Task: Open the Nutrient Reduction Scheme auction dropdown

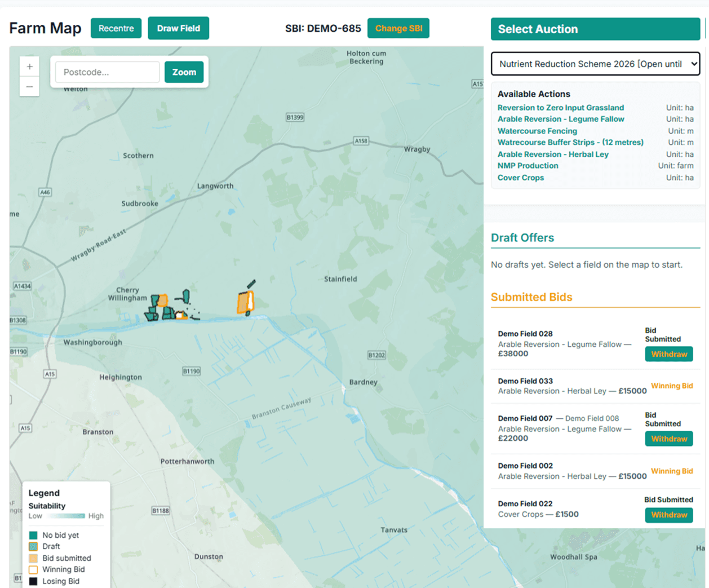Action: pos(595,64)
